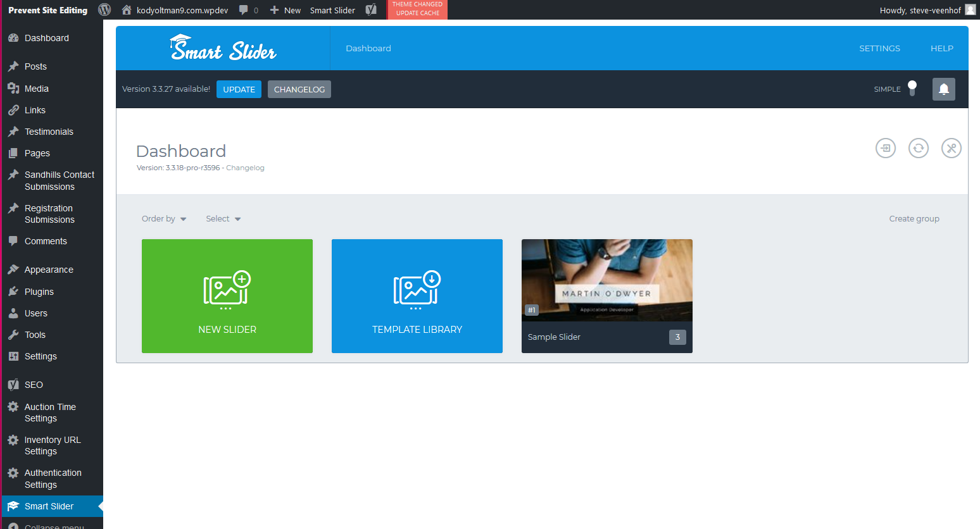Screen dimensions: 980x529
Task: Open Smart Slider admin bar menu
Action: [x=332, y=10]
